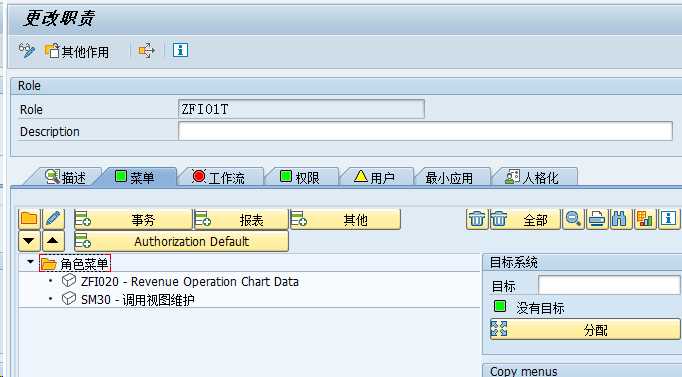Click the cube icon next to SM30
This screenshot has width=682, height=377.
pyautogui.click(x=69, y=298)
